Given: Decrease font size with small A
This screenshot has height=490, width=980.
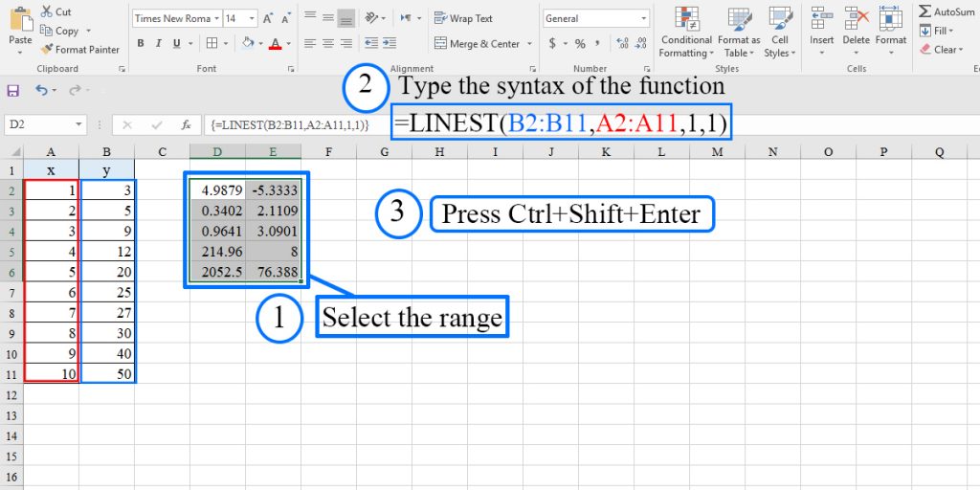Looking at the screenshot, I should coord(285,18).
